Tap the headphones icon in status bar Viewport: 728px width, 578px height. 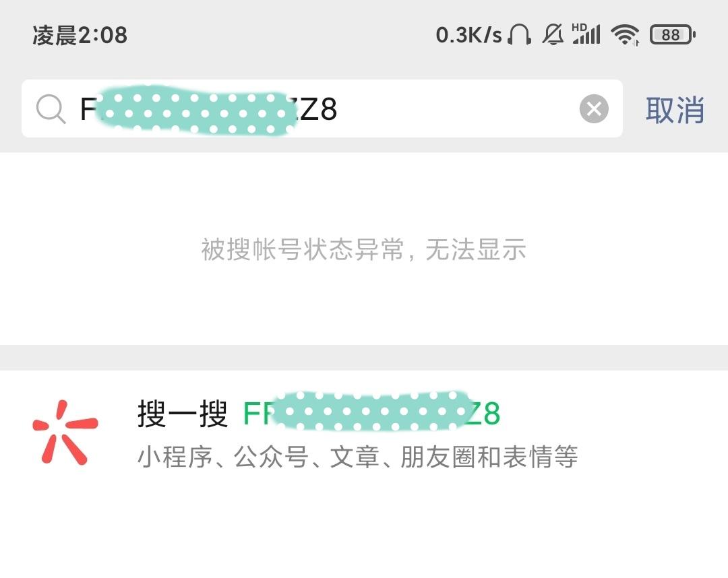[520, 34]
